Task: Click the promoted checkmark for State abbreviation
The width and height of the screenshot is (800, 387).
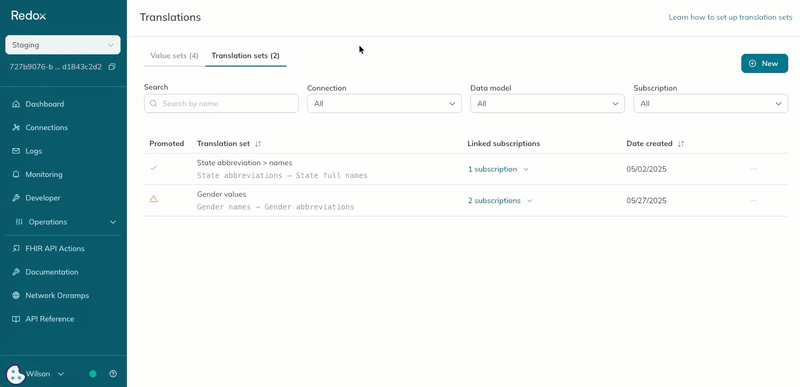Action: (154, 167)
